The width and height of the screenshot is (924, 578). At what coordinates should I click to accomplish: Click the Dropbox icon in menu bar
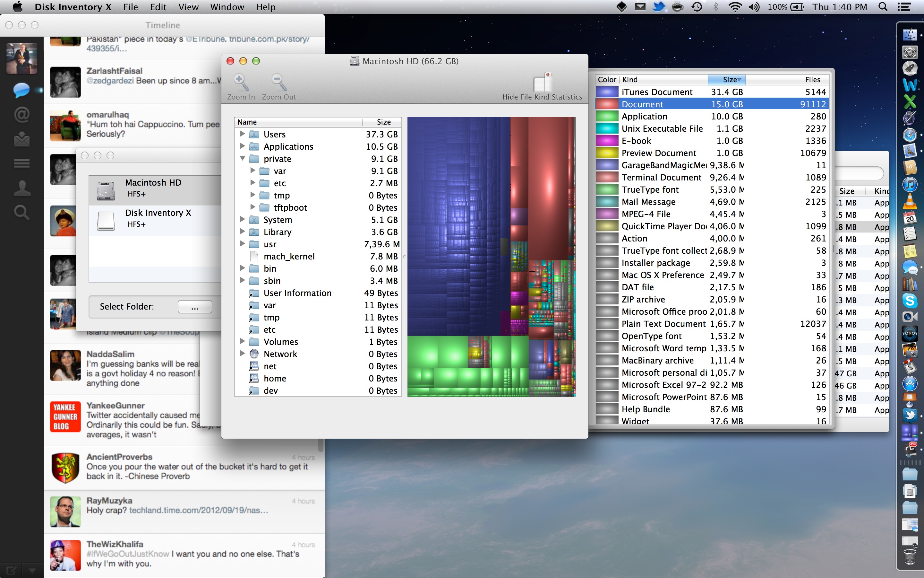pyautogui.click(x=621, y=7)
